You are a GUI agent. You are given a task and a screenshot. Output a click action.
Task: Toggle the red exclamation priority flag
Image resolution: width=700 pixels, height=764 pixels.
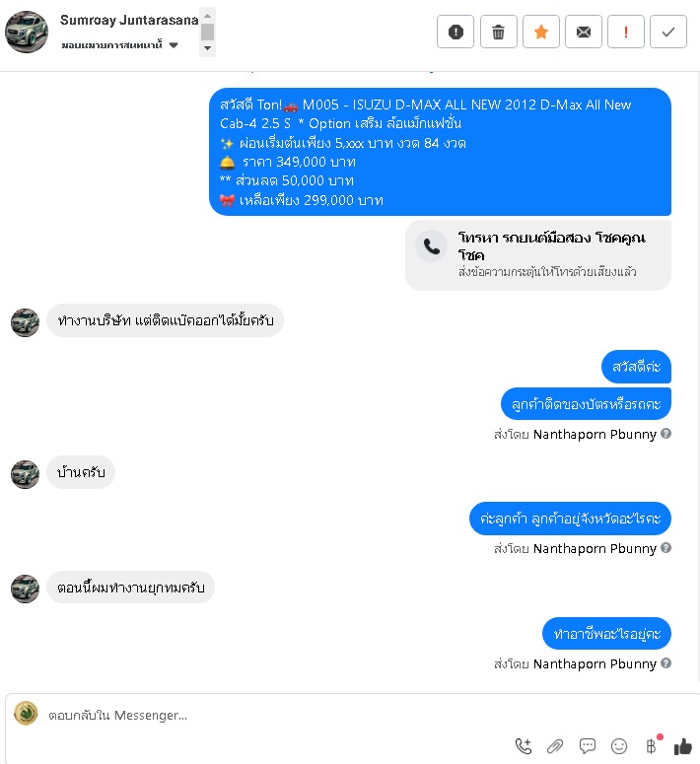(626, 33)
